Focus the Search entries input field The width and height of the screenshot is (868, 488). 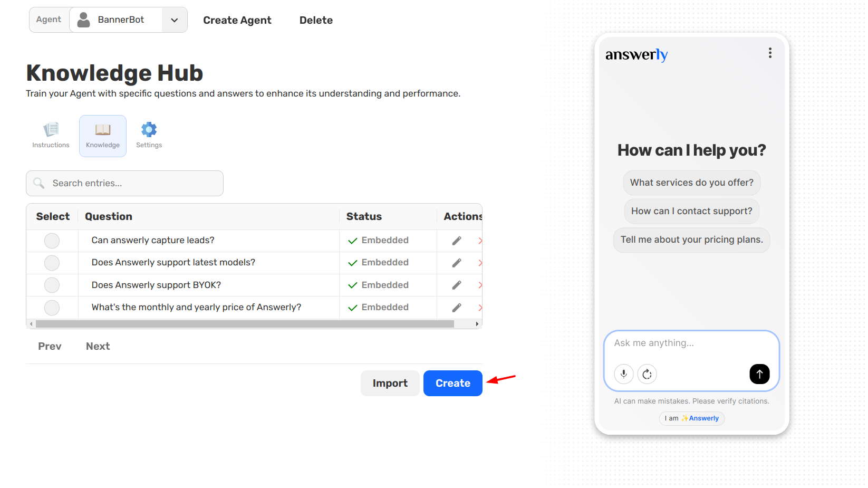[x=132, y=183]
